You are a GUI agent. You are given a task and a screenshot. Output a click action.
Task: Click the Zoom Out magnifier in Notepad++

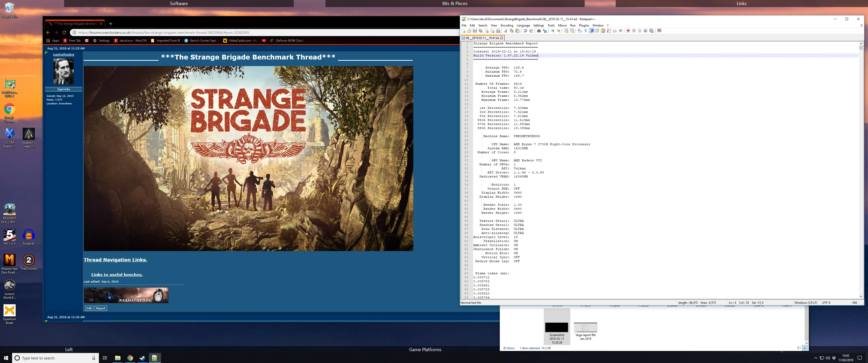tap(558, 31)
